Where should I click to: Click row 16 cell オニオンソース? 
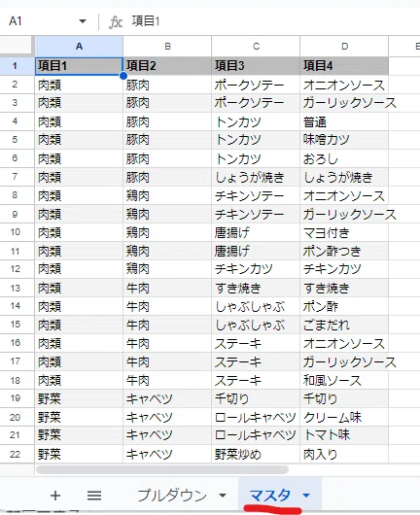point(344,344)
